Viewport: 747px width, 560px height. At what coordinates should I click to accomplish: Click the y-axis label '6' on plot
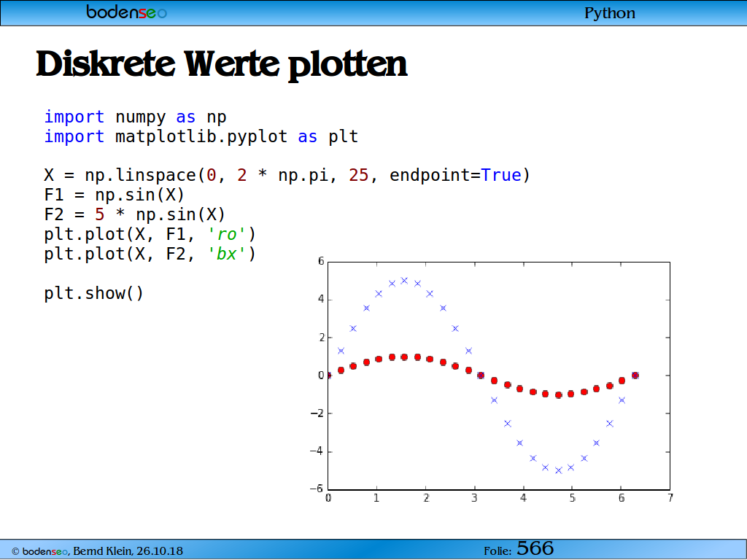[321, 261]
